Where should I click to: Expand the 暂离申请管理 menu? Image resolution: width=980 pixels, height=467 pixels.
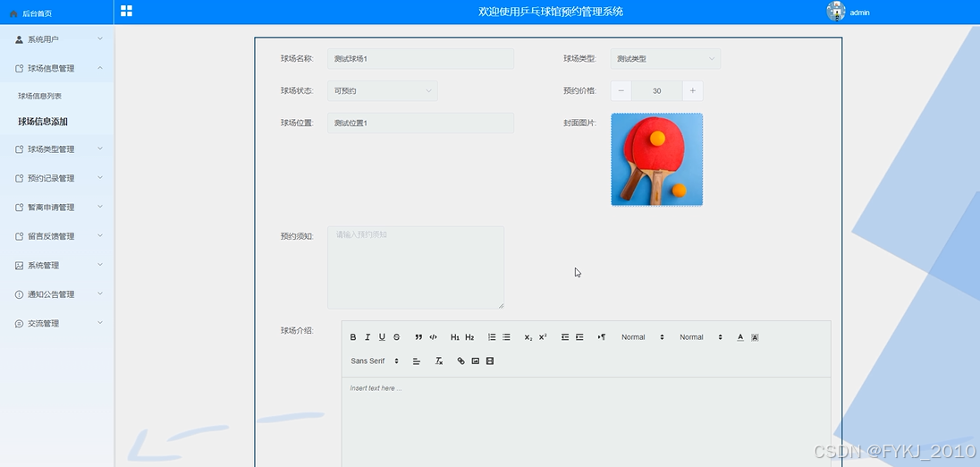click(57, 207)
